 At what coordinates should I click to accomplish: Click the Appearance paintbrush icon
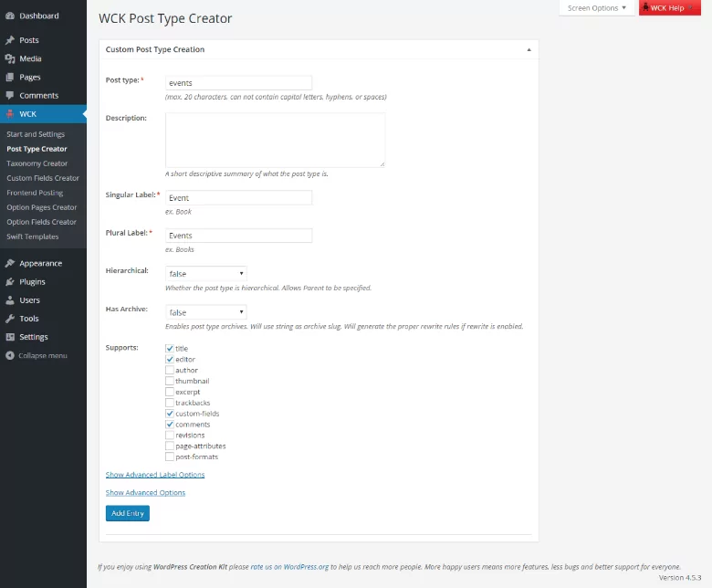(10, 263)
